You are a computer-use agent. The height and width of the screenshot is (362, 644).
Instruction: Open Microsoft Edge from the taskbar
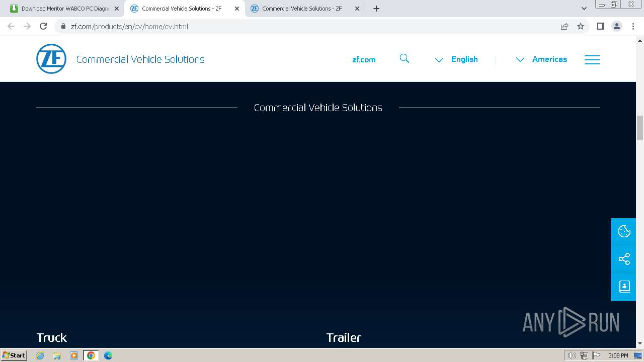[108, 355]
